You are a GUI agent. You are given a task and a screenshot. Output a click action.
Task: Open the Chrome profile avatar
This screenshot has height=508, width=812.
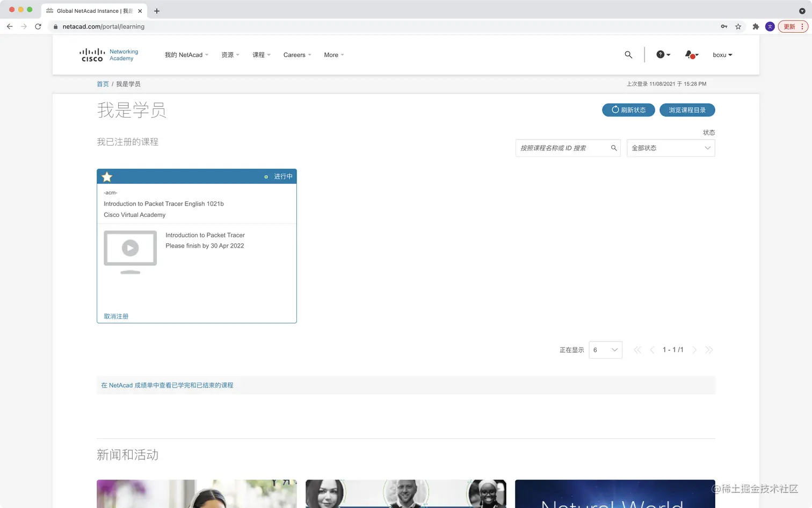tap(770, 26)
